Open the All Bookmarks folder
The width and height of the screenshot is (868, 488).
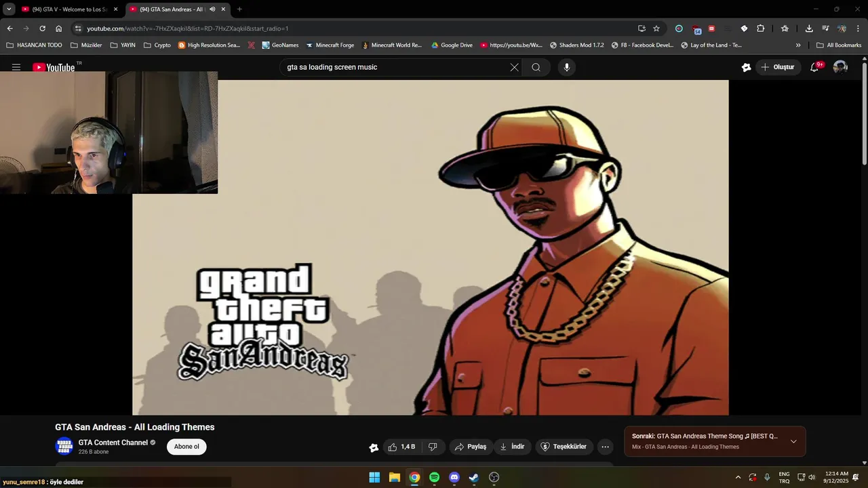(x=839, y=45)
